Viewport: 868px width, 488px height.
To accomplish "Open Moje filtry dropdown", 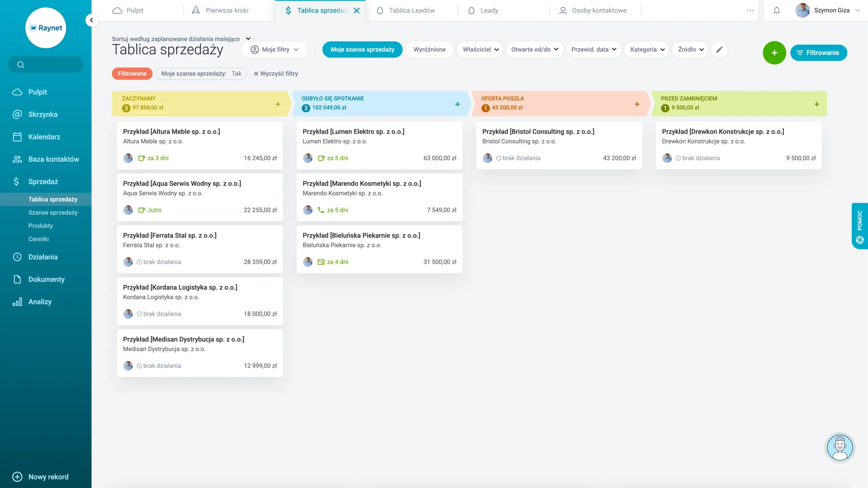I will [x=275, y=50].
